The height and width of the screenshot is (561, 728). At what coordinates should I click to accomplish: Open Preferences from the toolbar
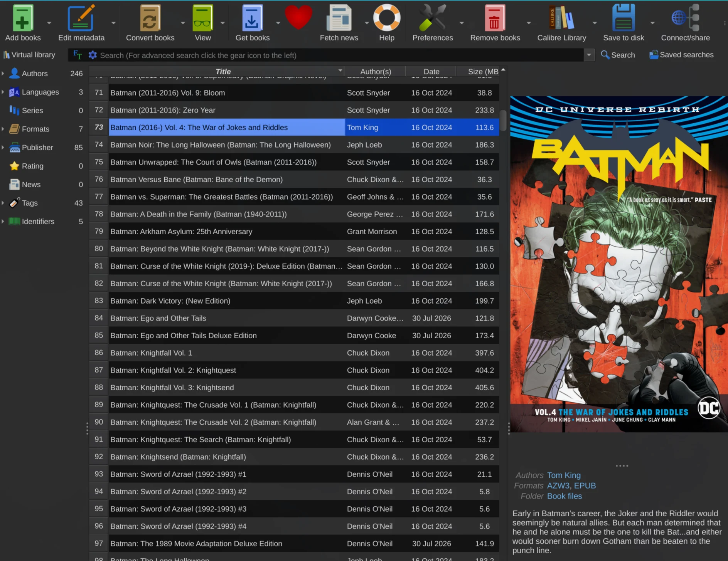click(x=433, y=18)
